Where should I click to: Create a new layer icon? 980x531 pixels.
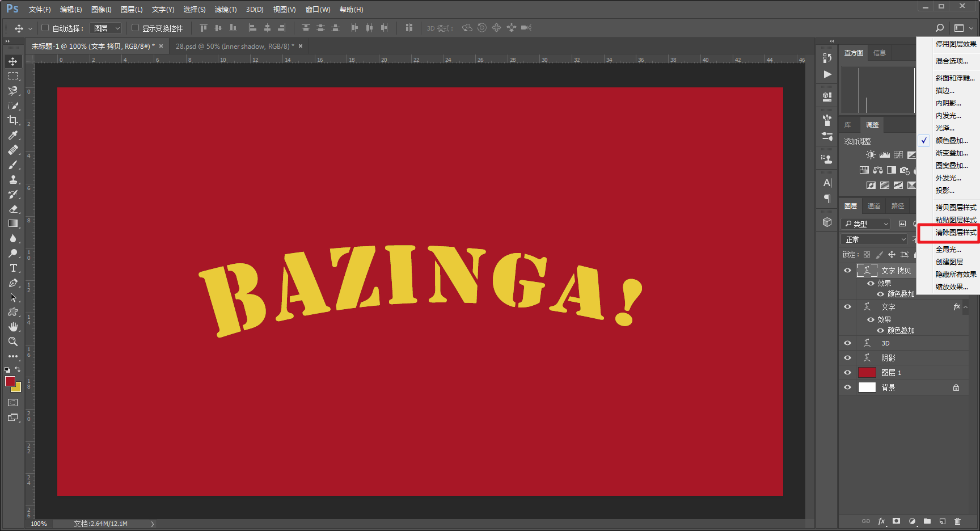pyautogui.click(x=942, y=521)
